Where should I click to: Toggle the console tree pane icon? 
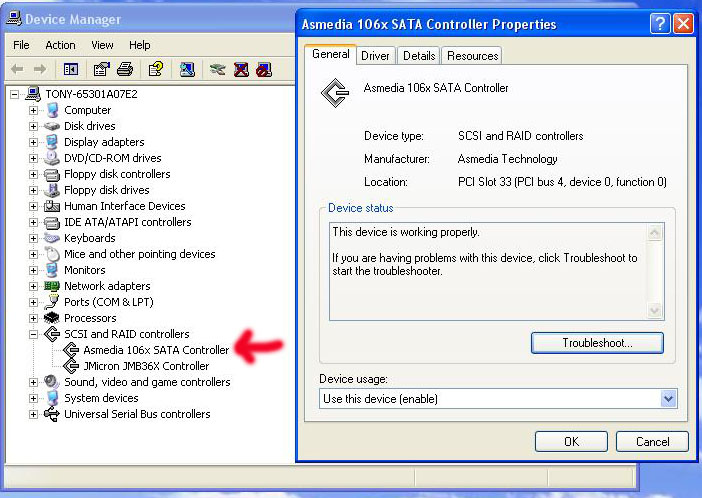point(71,69)
